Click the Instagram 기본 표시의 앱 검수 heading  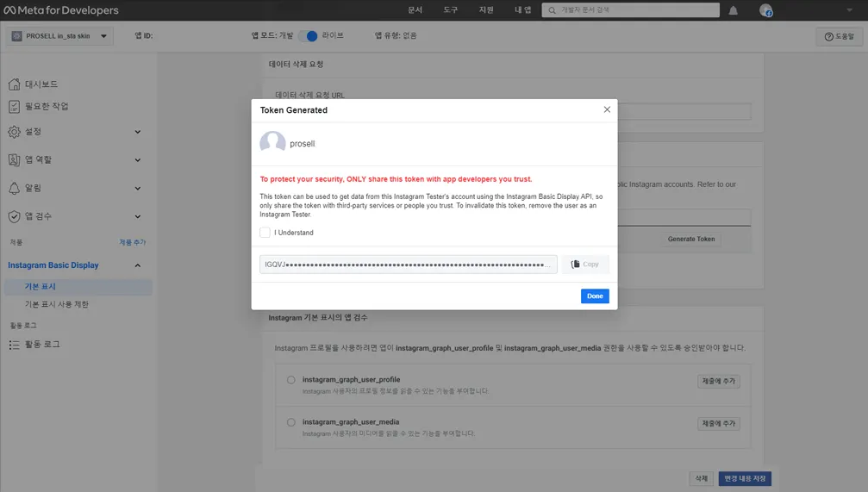318,318
